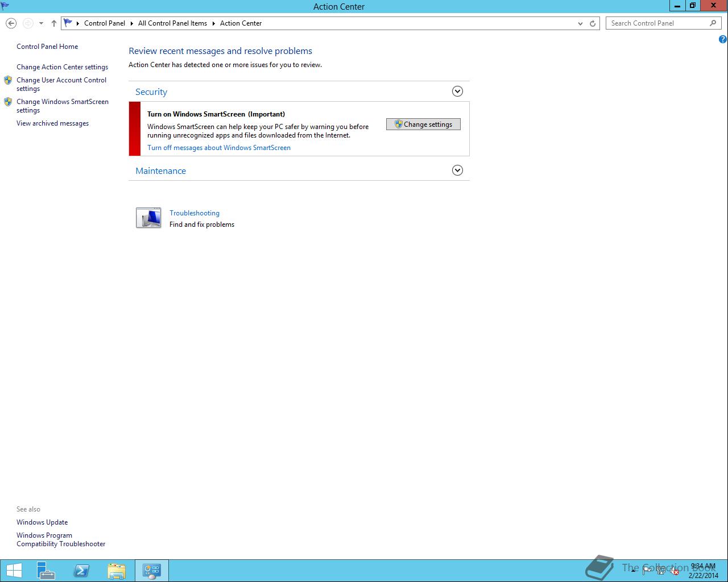This screenshot has width=728, height=582.
Task: Turn off messages about Windows SmartScreen
Action: coord(219,148)
